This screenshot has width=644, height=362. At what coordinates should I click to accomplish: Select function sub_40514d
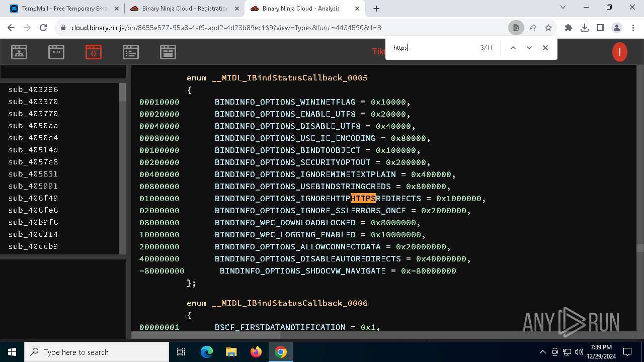click(x=33, y=150)
